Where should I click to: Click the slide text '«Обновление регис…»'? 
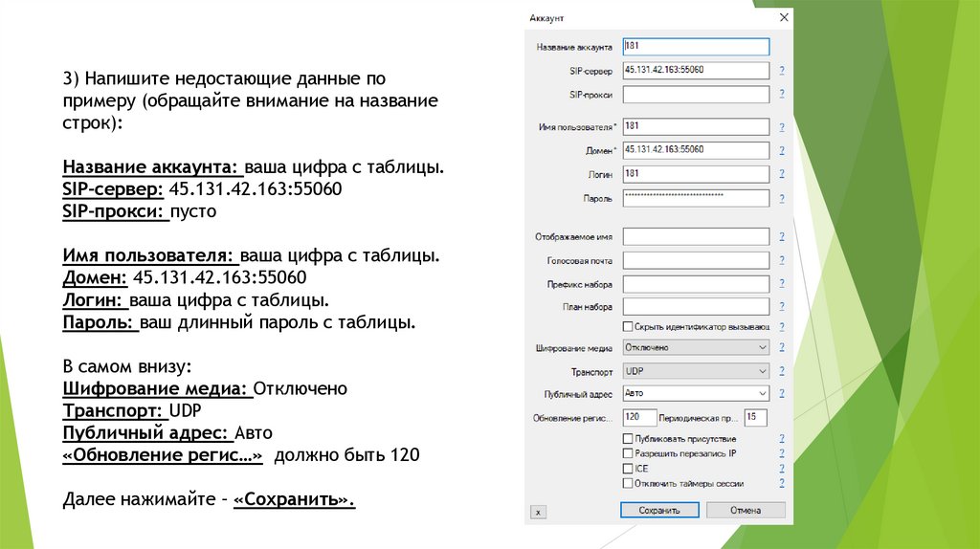pos(163,454)
